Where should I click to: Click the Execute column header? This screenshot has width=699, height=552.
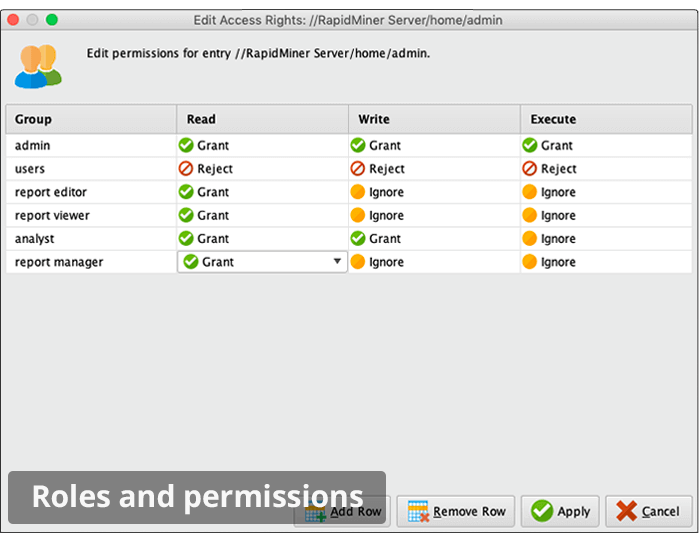tap(606, 119)
